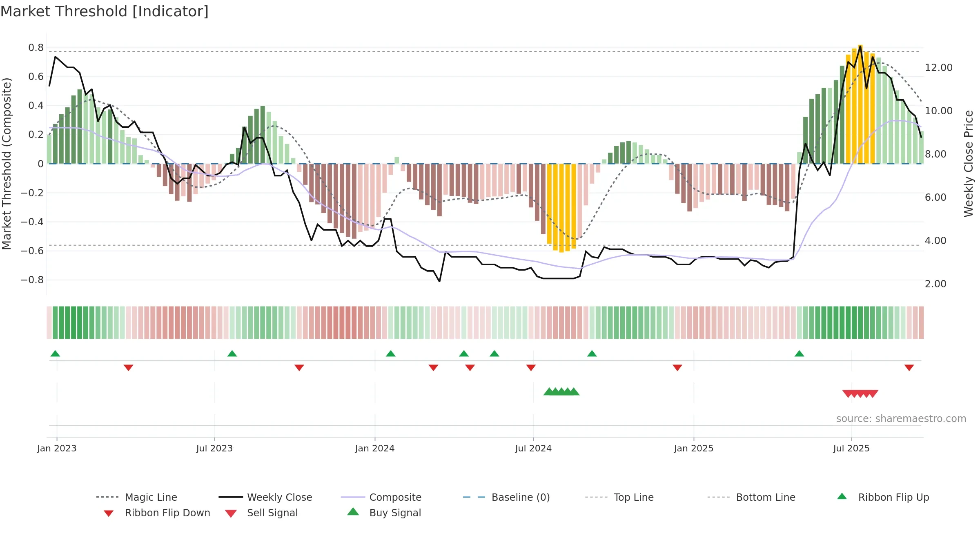The width and height of the screenshot is (980, 551).
Task: Toggle the Magic Line legend entry
Action: tap(137, 497)
